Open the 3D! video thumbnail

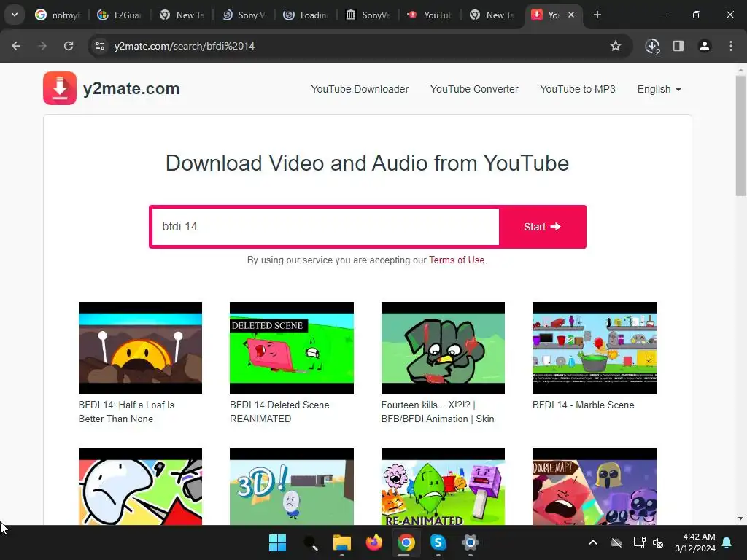pyautogui.click(x=292, y=486)
